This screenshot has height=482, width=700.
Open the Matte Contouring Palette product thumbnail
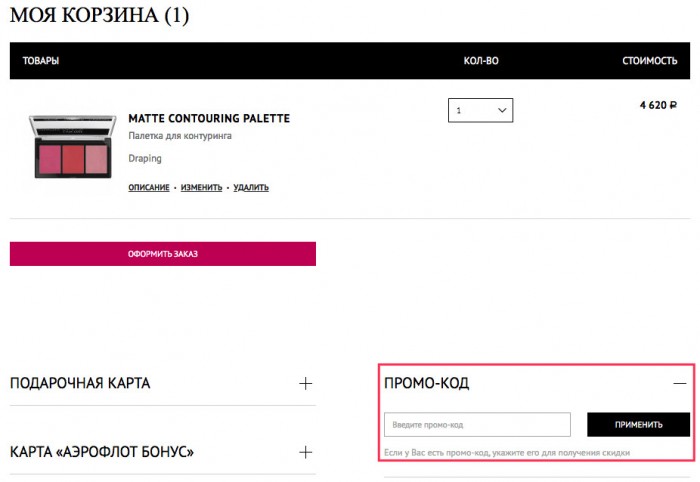tap(73, 146)
